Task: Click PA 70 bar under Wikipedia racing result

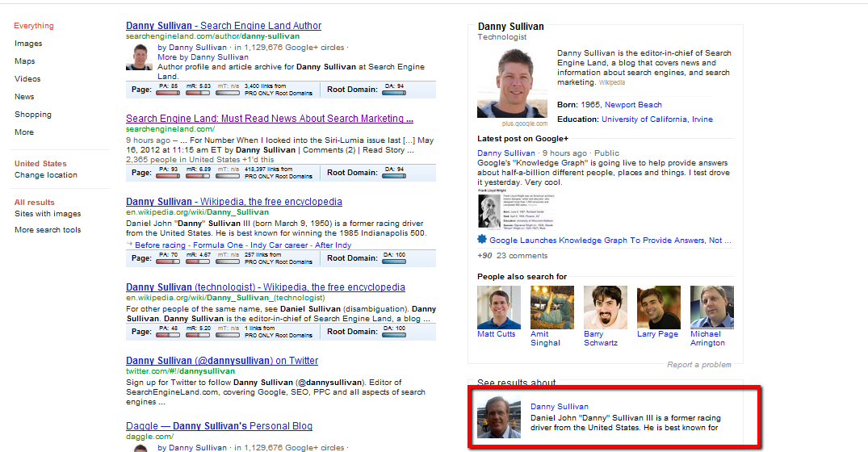Action: [x=168, y=262]
